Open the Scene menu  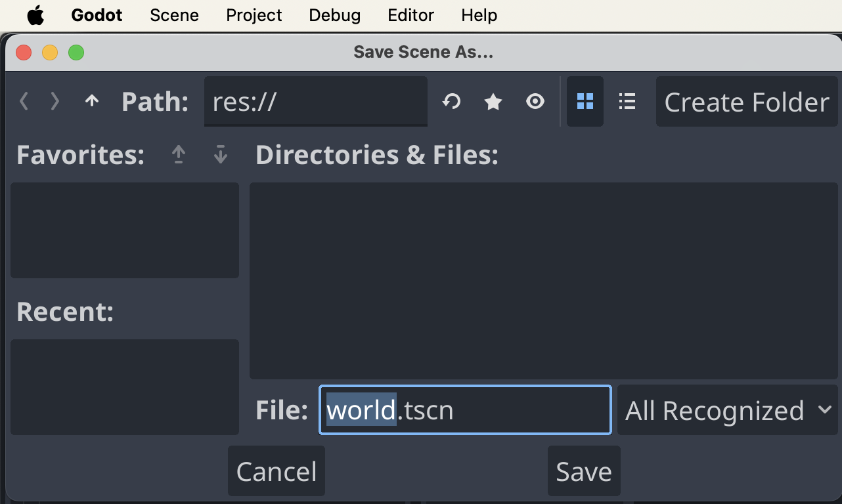pos(173,14)
